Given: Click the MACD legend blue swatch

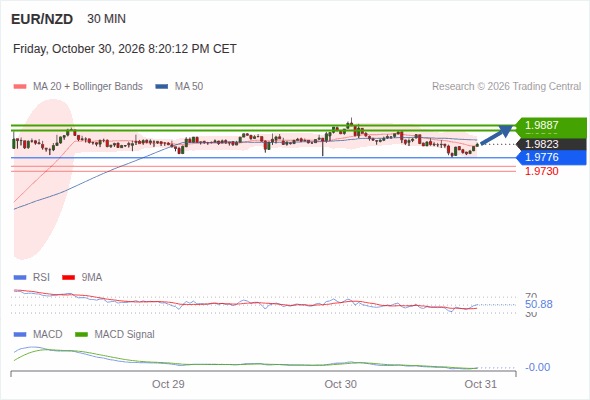Looking at the screenshot, I should 20,335.
